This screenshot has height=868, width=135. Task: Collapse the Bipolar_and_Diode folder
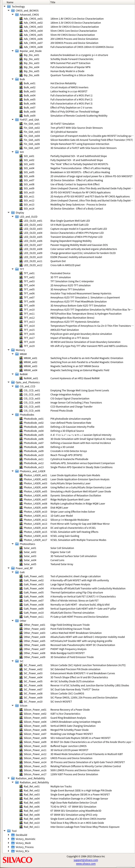coord(13,51)
